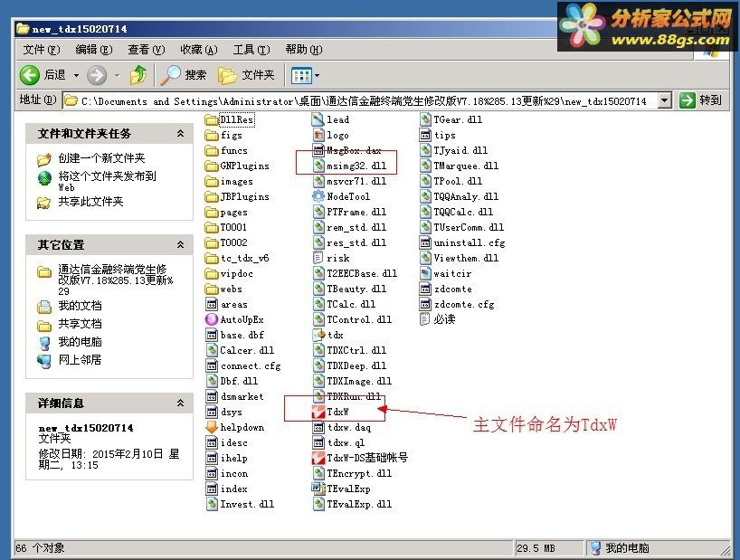Image resolution: width=740 pixels, height=560 pixels.
Task: Open the Views dropdown arrow
Action: coord(318,75)
